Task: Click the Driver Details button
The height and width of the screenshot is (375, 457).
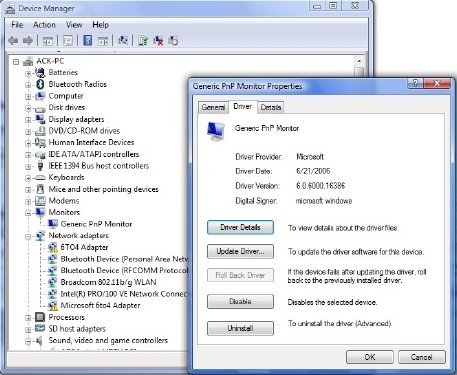Action: [240, 228]
